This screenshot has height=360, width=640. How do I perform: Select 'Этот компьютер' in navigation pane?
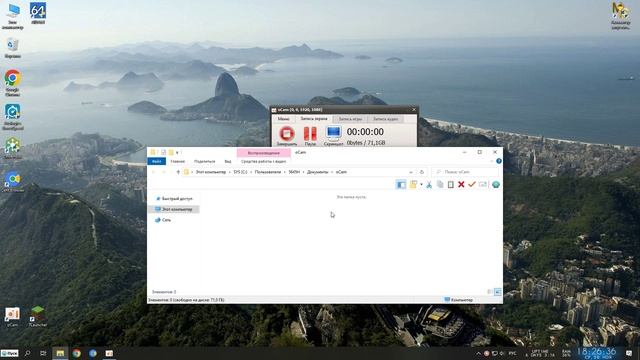174,209
